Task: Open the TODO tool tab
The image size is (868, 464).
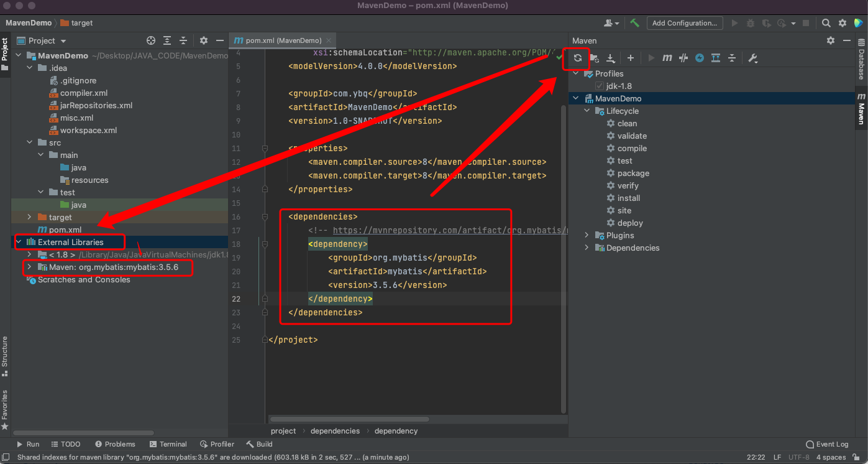Action: (x=65, y=444)
